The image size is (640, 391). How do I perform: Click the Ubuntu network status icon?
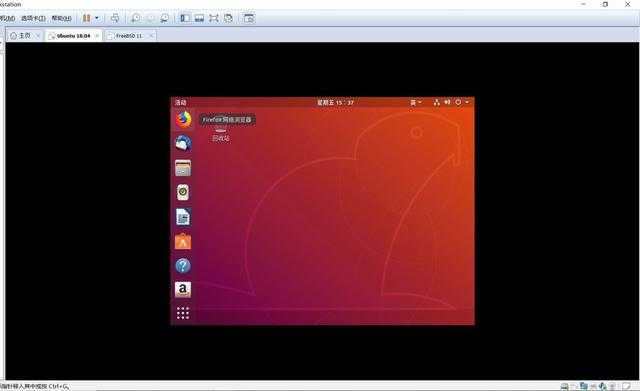[x=437, y=102]
